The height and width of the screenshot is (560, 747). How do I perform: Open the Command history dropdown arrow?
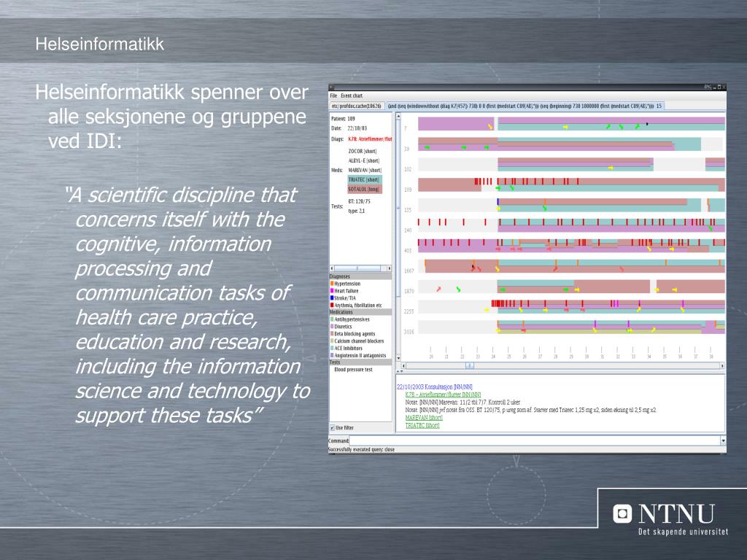point(723,441)
